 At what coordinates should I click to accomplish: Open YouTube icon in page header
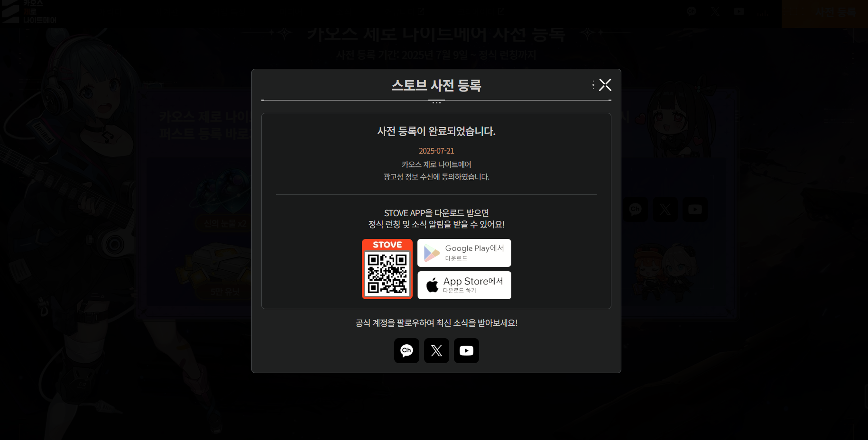739,11
